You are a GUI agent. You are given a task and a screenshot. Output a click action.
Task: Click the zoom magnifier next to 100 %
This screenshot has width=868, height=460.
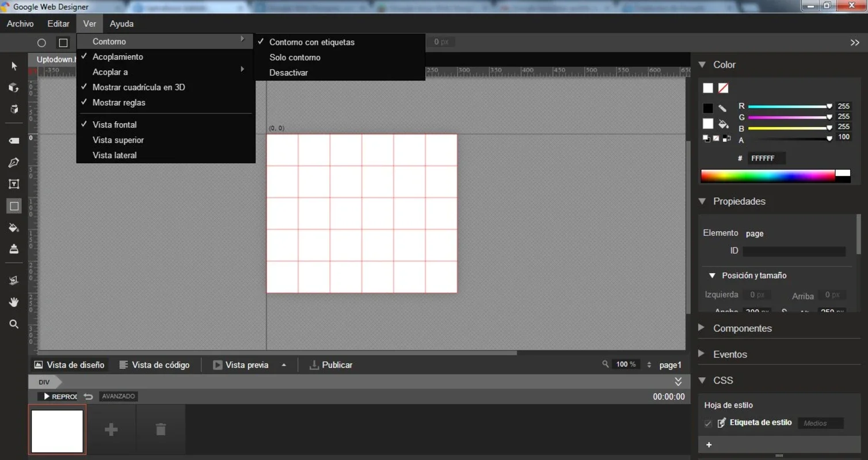coord(606,364)
